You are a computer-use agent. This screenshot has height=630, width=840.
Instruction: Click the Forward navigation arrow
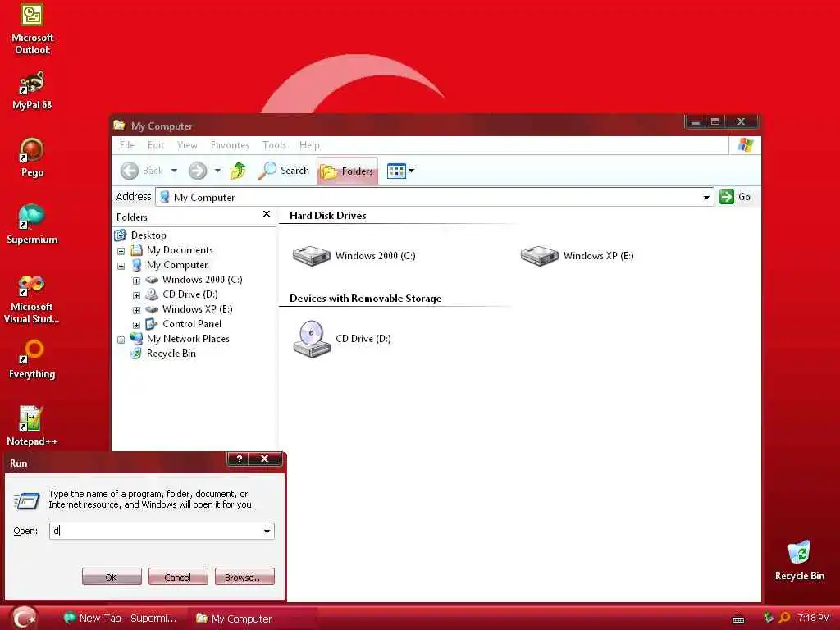click(x=198, y=171)
